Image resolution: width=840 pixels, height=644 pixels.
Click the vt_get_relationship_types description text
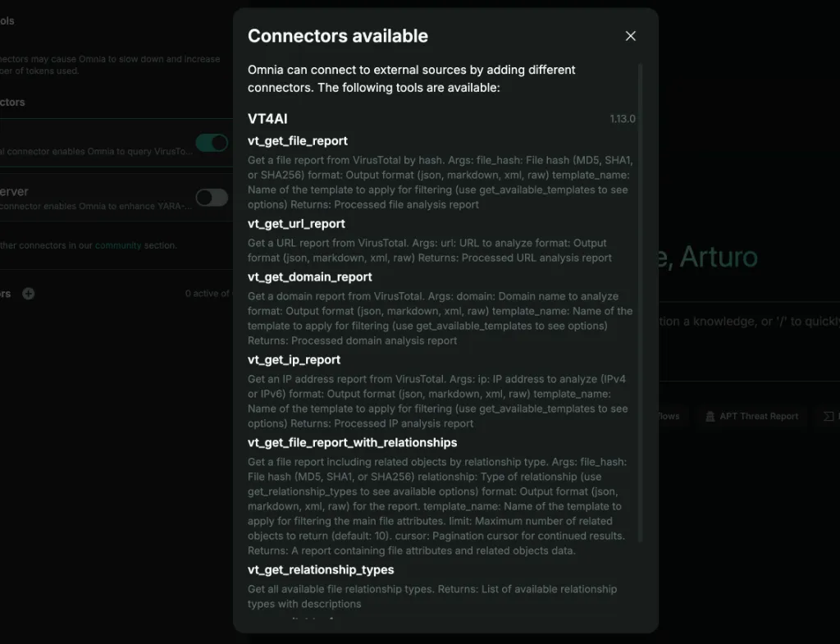coord(432,596)
